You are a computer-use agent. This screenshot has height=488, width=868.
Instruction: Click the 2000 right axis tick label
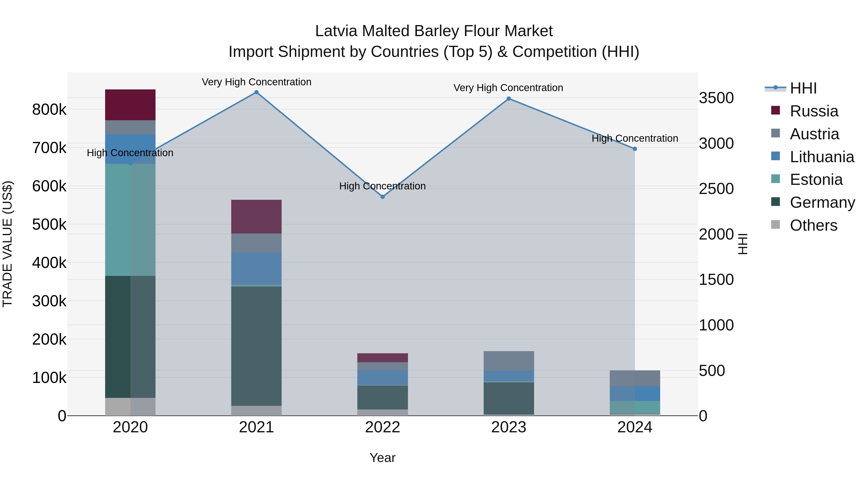point(716,234)
